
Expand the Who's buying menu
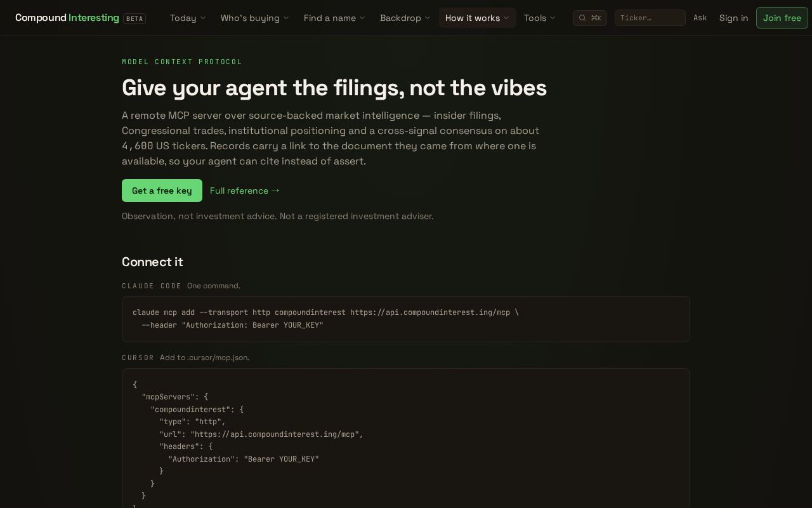click(254, 18)
